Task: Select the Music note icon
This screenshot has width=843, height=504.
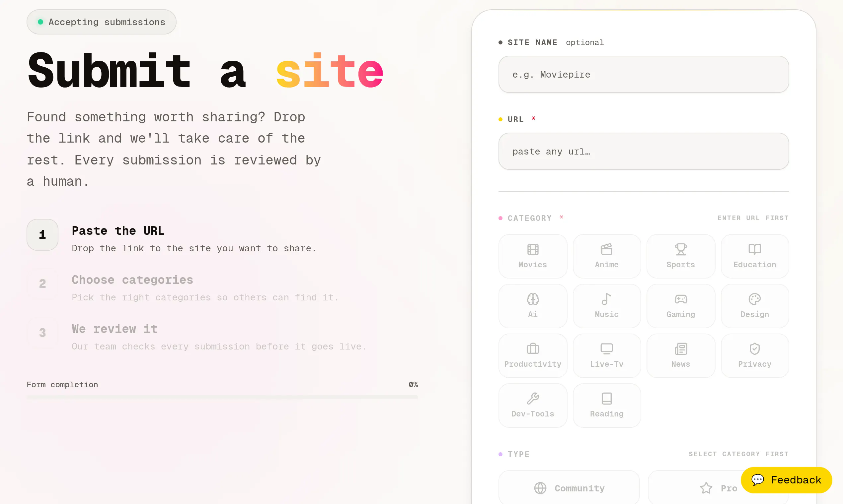Action: pyautogui.click(x=606, y=299)
